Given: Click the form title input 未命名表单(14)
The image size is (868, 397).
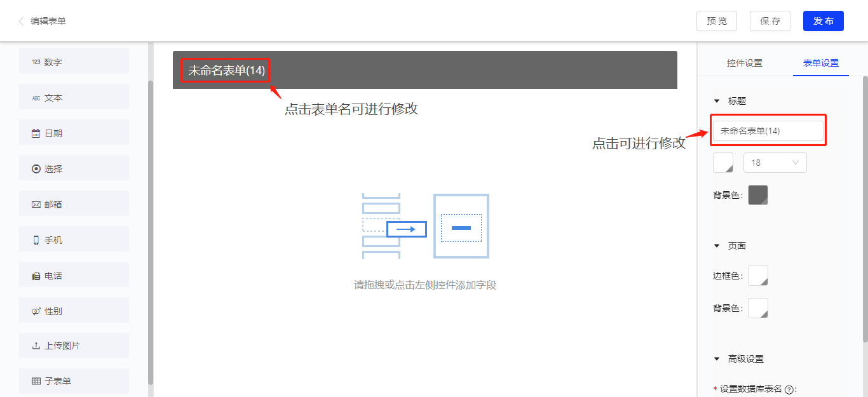Looking at the screenshot, I should 768,130.
